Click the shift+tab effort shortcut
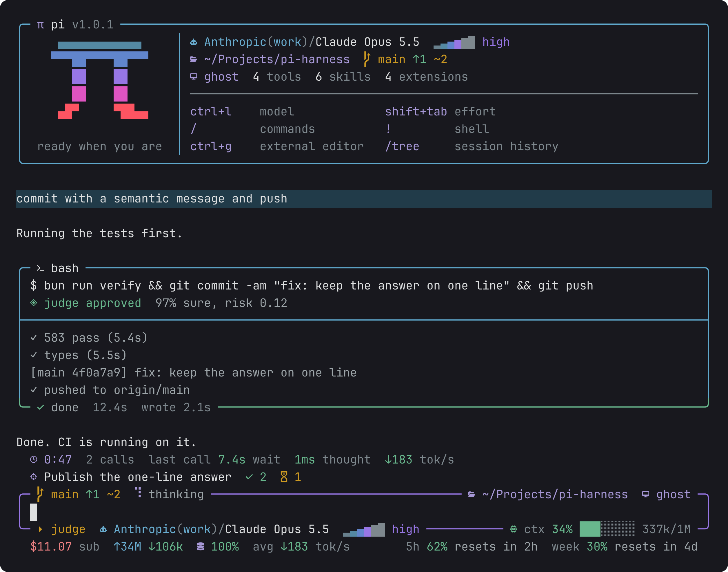 point(440,111)
